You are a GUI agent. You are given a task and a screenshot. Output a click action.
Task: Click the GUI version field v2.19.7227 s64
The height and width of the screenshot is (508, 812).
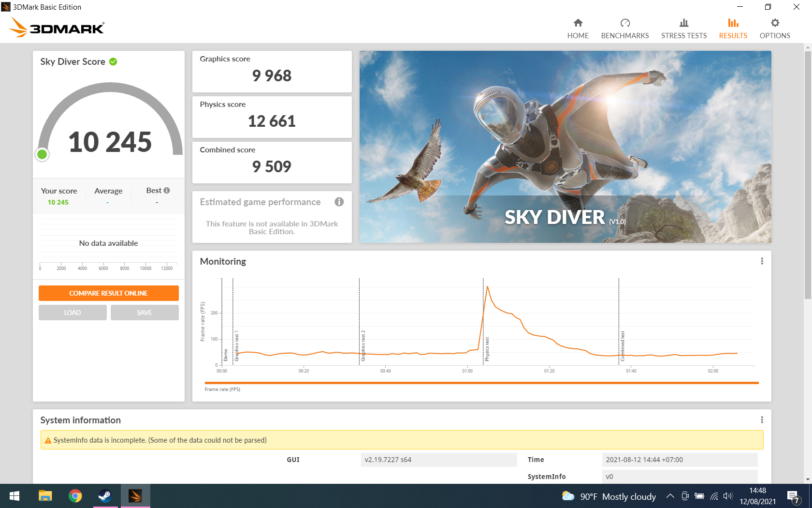(x=439, y=460)
